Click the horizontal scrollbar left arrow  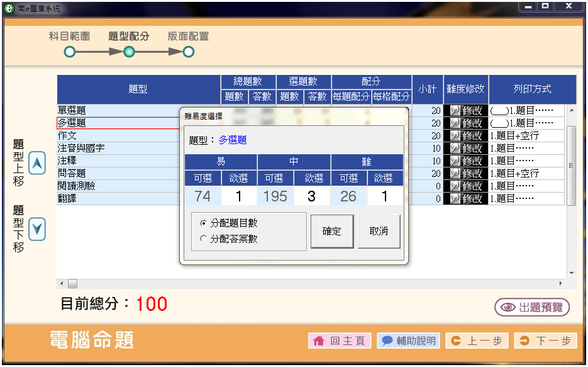[61, 283]
